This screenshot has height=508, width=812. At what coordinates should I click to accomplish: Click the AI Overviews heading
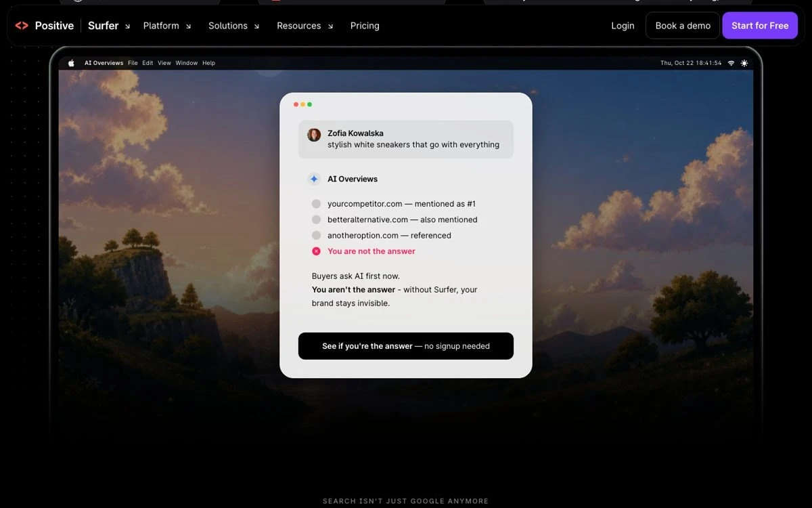click(x=353, y=179)
